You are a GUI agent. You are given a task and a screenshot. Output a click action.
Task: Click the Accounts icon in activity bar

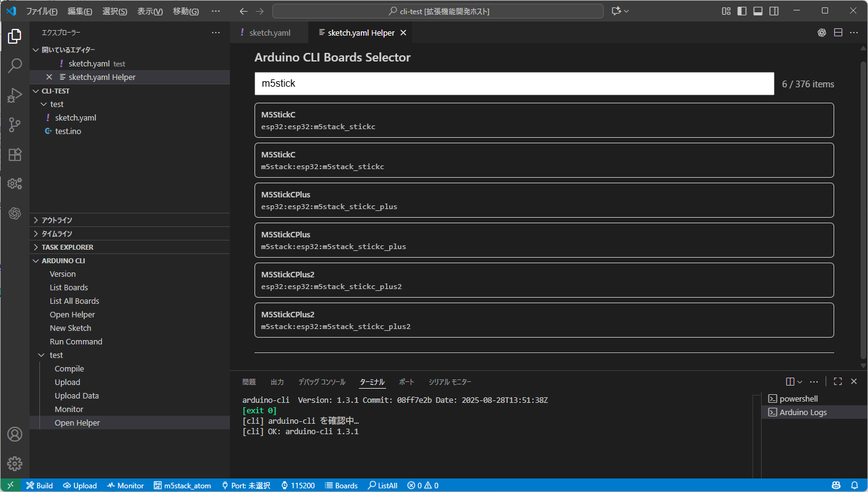tap(15, 434)
